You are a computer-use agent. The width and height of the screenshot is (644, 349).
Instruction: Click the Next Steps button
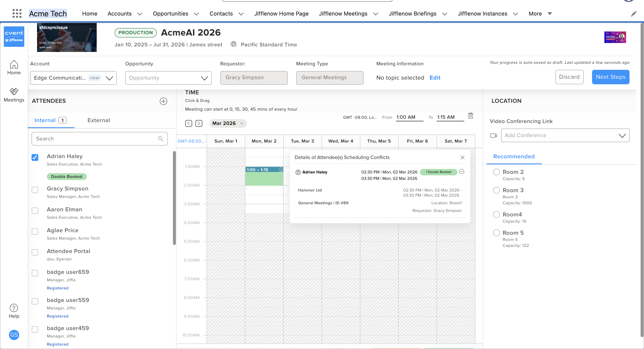[610, 77]
